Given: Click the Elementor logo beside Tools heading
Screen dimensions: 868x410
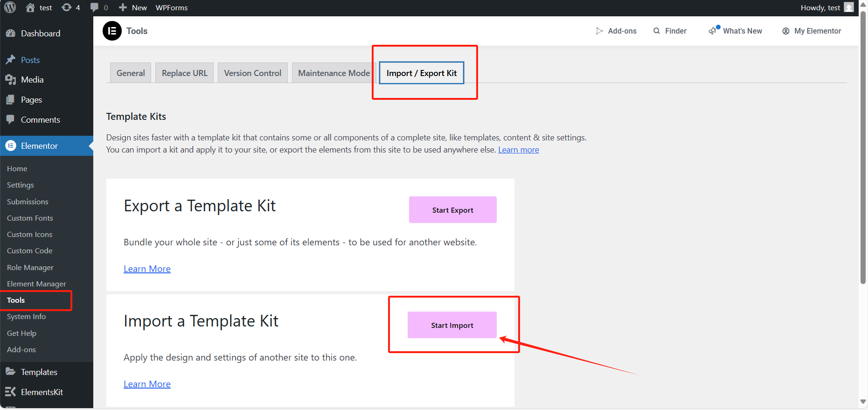Looking at the screenshot, I should coord(112,31).
